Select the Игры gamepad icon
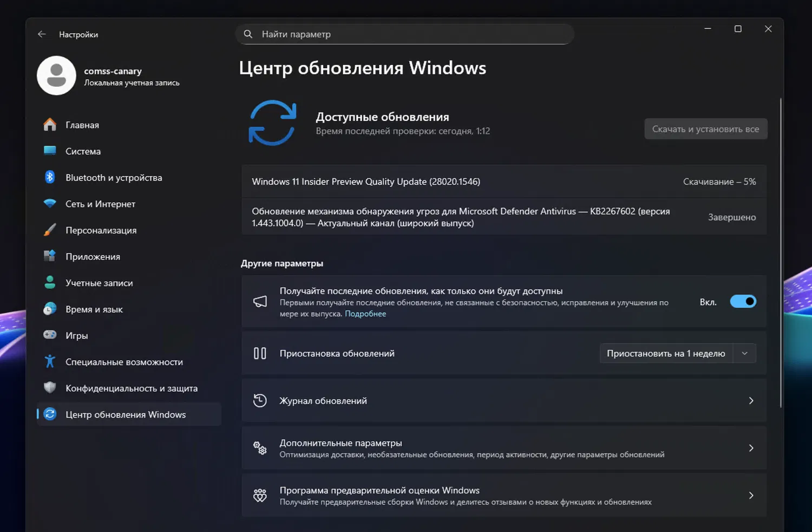Viewport: 812px width, 532px height. (x=49, y=335)
